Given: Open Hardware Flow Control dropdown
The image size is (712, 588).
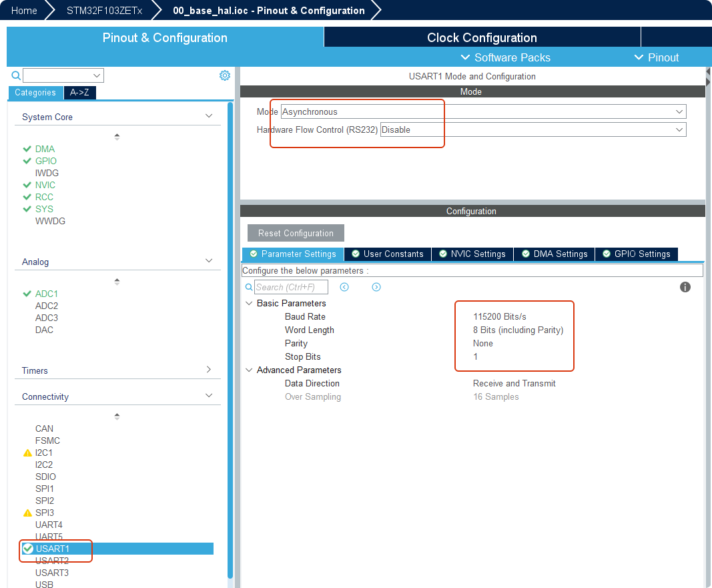Looking at the screenshot, I should click(534, 130).
